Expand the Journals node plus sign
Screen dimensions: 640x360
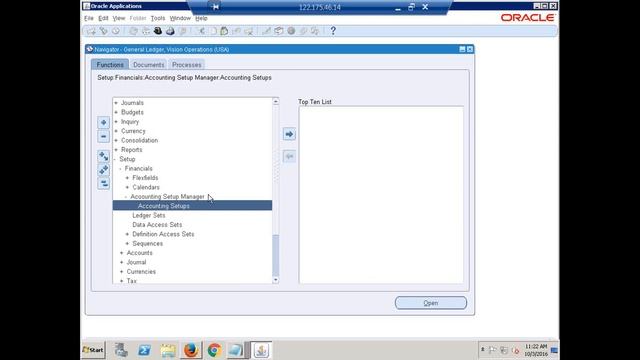[x=116, y=103]
